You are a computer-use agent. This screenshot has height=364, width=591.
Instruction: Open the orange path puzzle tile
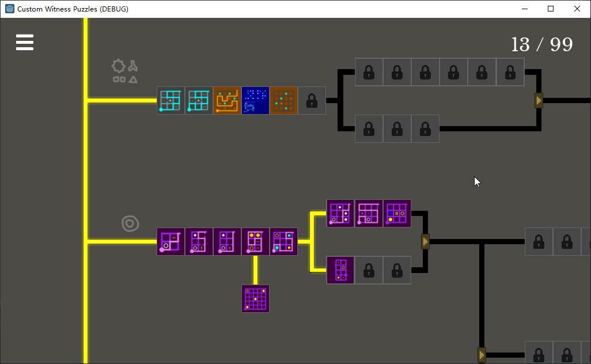(228, 101)
